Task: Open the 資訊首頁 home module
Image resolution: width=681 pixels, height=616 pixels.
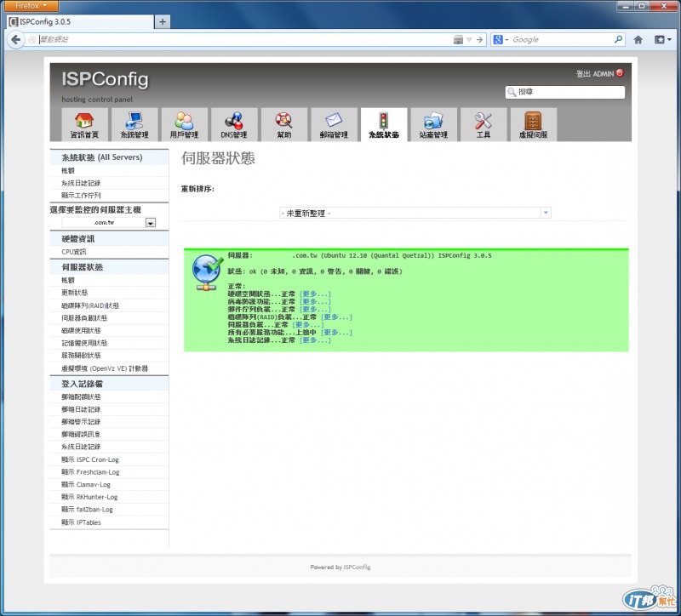Action: click(84, 124)
